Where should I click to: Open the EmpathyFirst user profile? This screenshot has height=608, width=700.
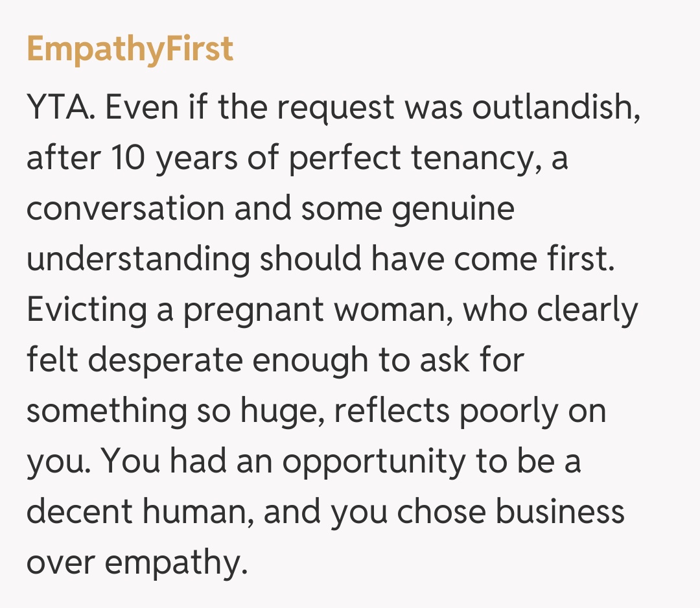(130, 49)
